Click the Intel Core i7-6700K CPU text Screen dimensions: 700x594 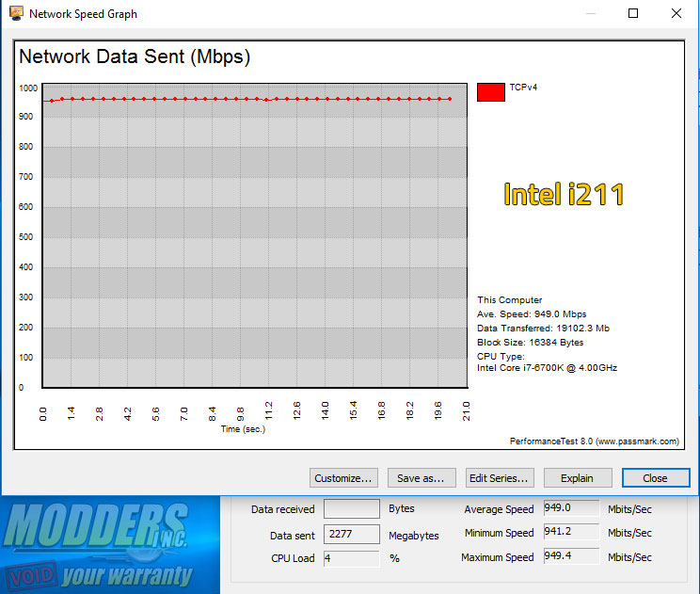pos(547,368)
